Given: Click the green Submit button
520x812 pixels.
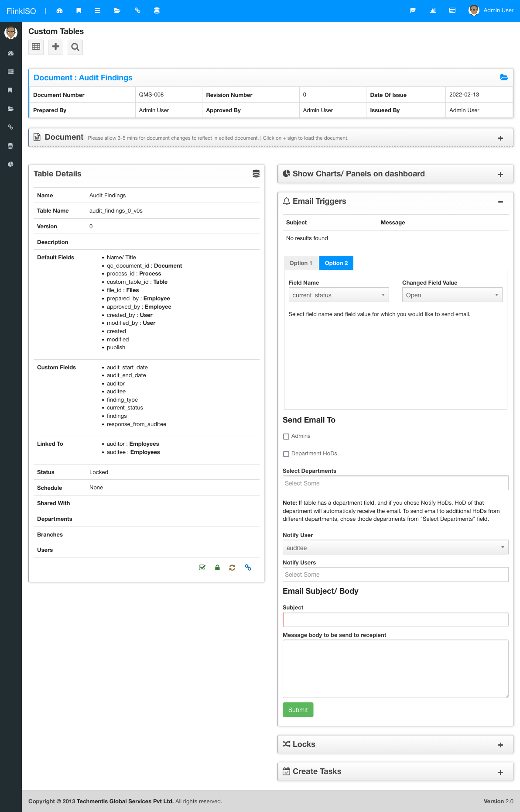Looking at the screenshot, I should point(298,710).
